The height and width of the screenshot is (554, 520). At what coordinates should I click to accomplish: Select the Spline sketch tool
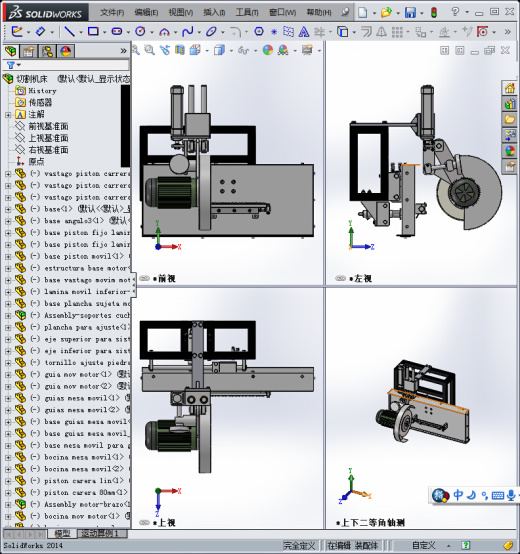pyautogui.click(x=188, y=32)
